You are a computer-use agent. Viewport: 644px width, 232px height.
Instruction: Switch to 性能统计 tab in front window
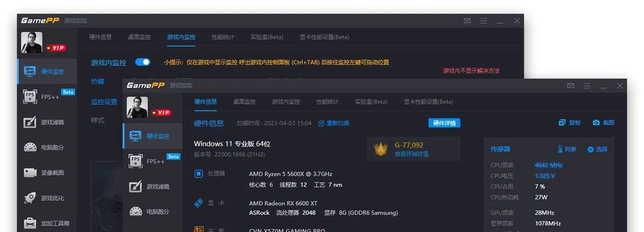point(328,102)
